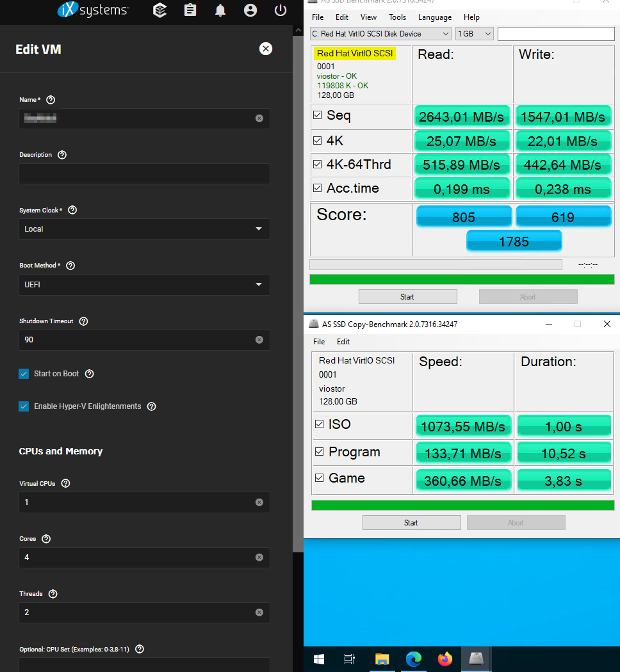Open the Tools menu in AS SSD
620x672 pixels.
[x=397, y=17]
